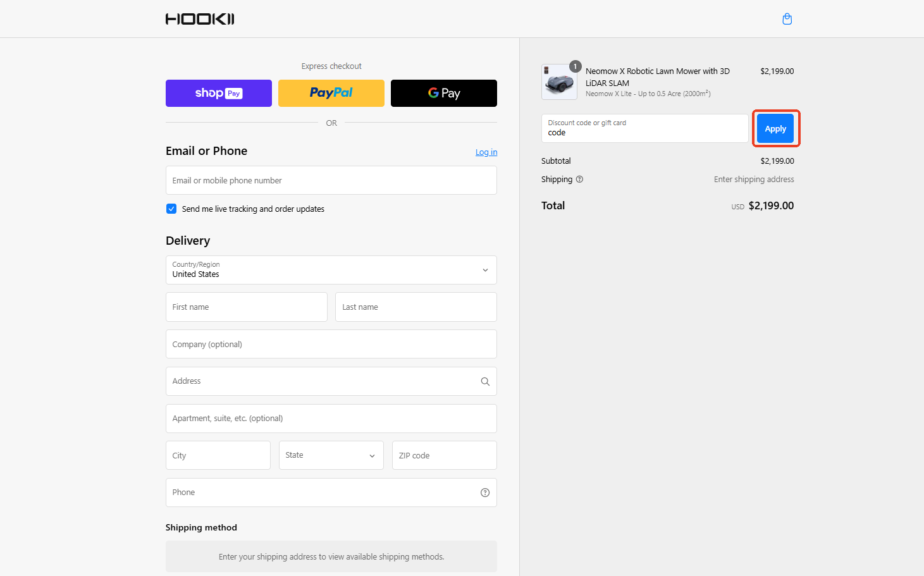
Task: Open the lawn mower product thumbnail
Action: pyautogui.click(x=559, y=82)
